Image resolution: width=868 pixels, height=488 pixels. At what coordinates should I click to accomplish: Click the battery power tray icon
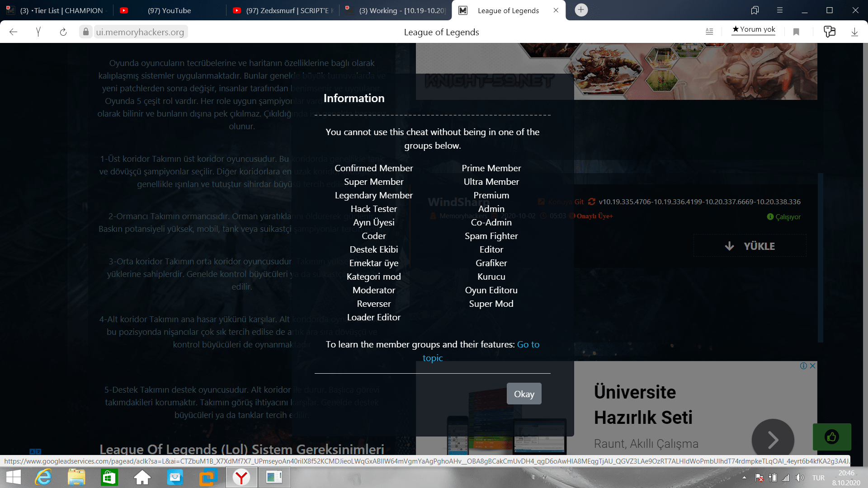click(773, 478)
